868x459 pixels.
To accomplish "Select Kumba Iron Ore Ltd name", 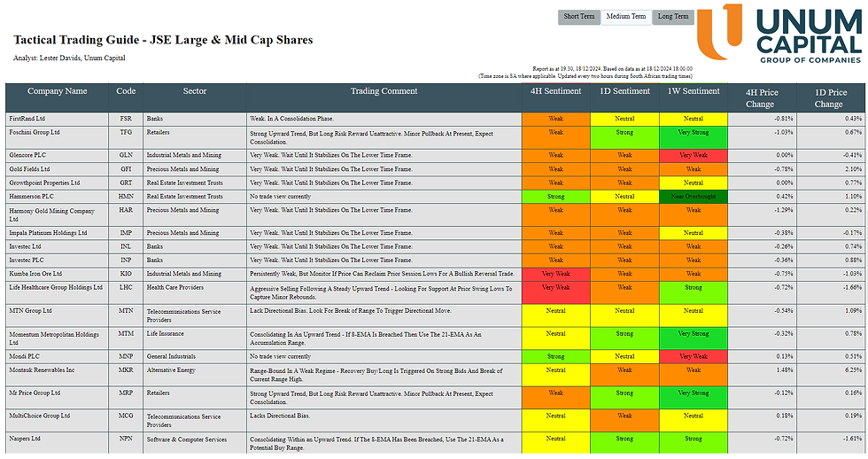I will click(x=35, y=274).
